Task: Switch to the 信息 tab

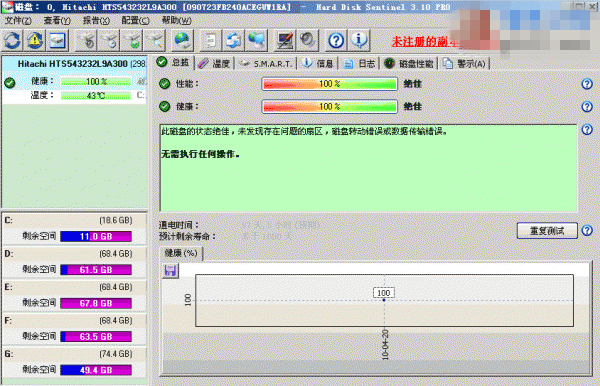Action: (x=318, y=64)
